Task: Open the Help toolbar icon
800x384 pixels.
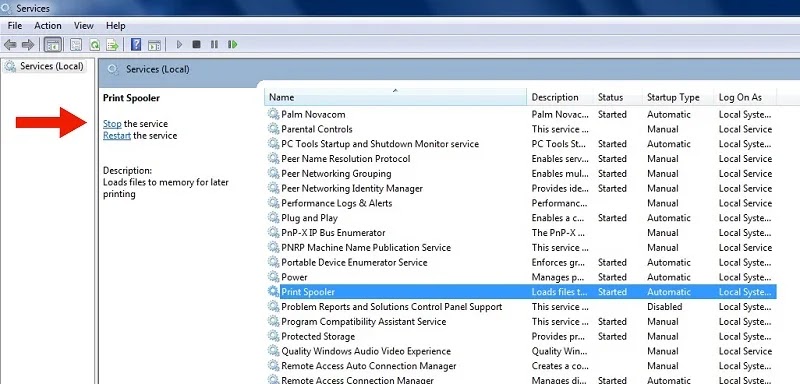Action: 136,45
